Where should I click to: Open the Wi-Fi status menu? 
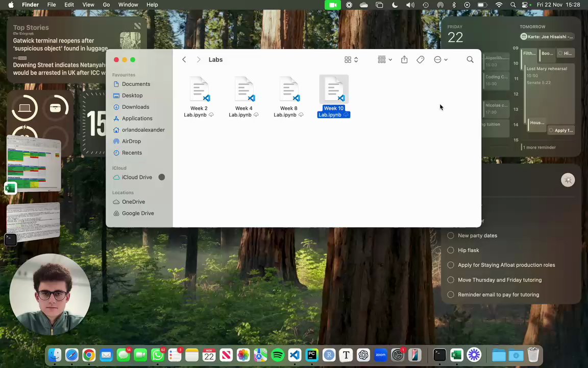(499, 5)
